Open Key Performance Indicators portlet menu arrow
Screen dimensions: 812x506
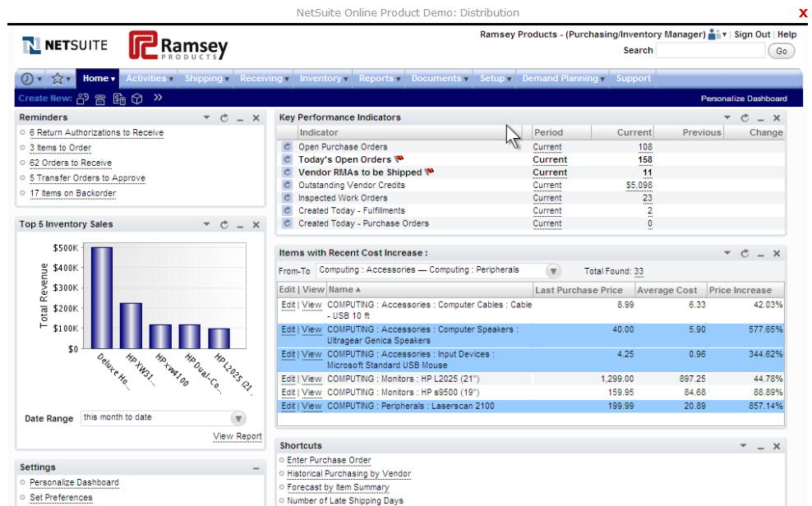coord(727,117)
